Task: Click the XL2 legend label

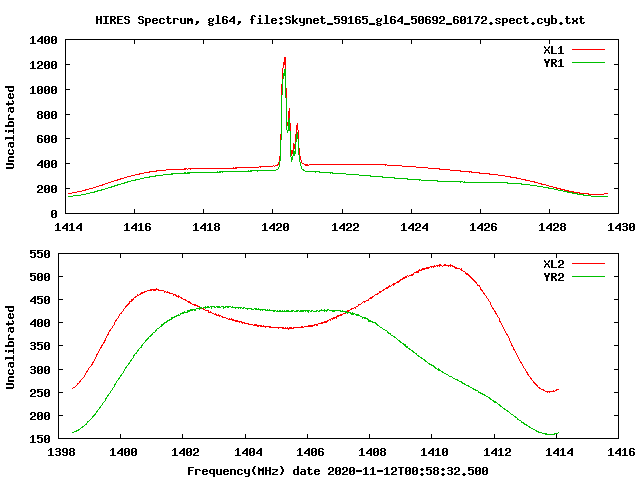Action: (553, 264)
